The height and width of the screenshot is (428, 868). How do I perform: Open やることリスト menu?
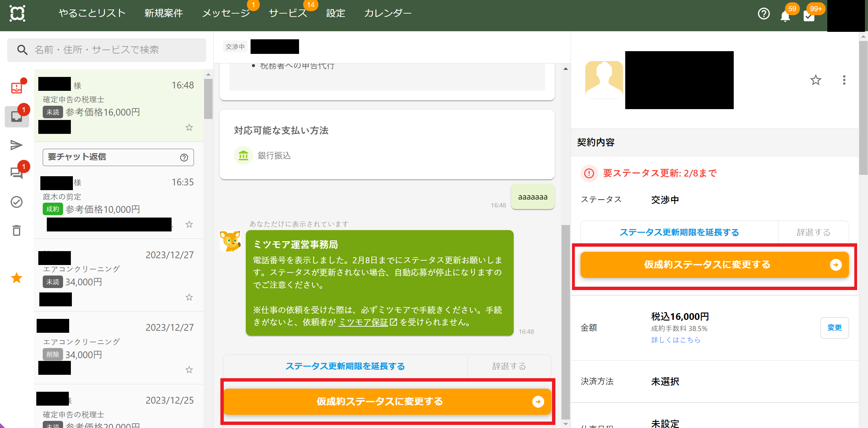[92, 13]
